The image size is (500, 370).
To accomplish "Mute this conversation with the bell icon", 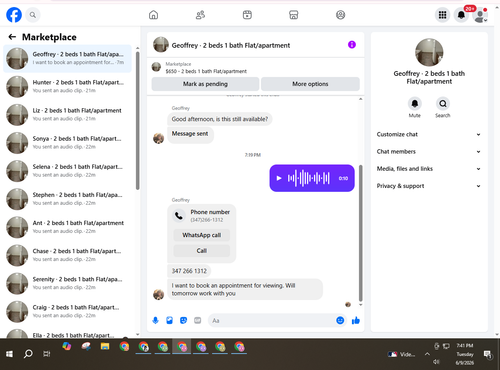I will [x=415, y=104].
